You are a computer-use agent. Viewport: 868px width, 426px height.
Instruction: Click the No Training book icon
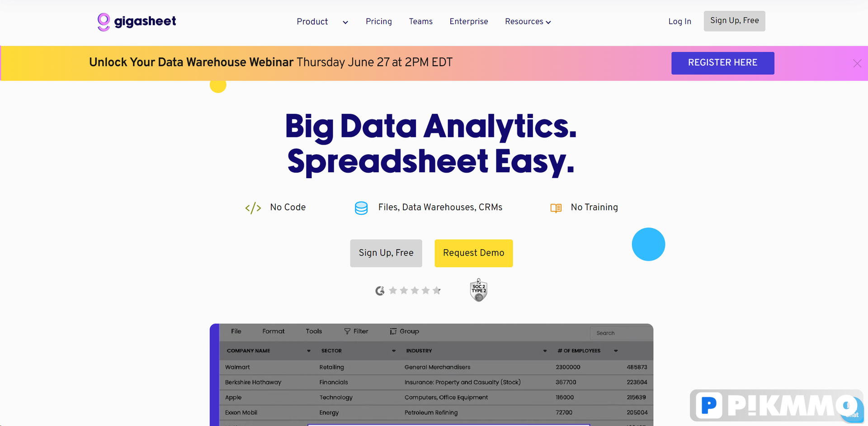point(556,208)
